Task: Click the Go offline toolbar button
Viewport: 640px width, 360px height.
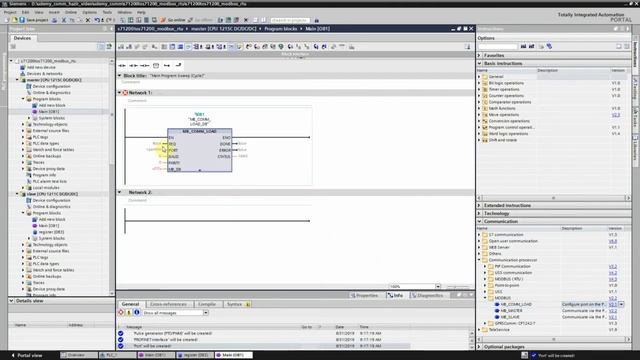Action: pyautogui.click(x=200, y=20)
